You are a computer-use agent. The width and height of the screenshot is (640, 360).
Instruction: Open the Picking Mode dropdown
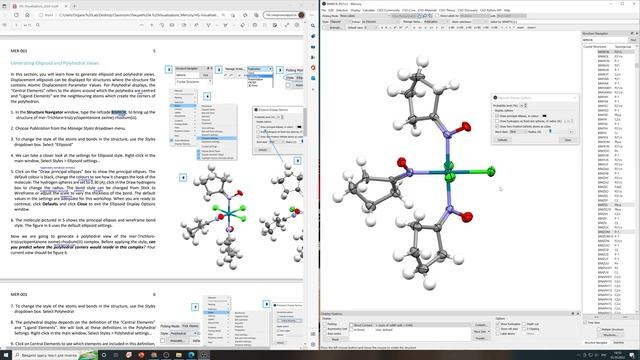tap(365, 16)
